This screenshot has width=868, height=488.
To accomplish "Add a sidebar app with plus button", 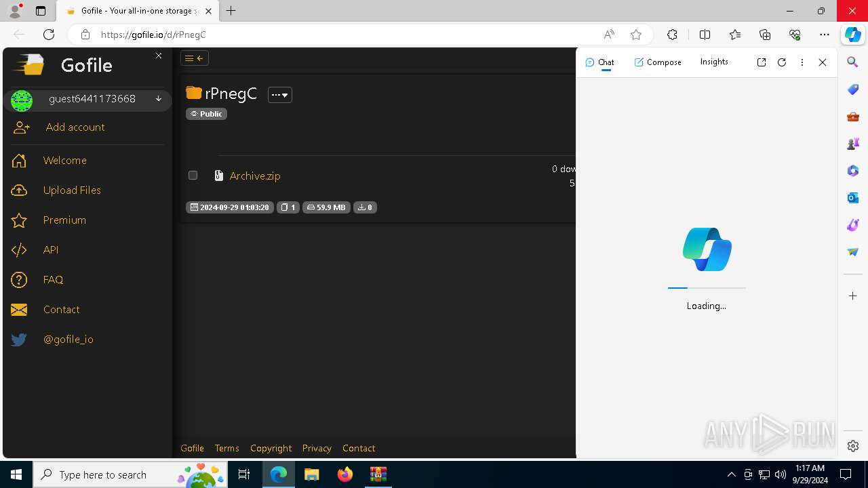I will pyautogui.click(x=853, y=296).
